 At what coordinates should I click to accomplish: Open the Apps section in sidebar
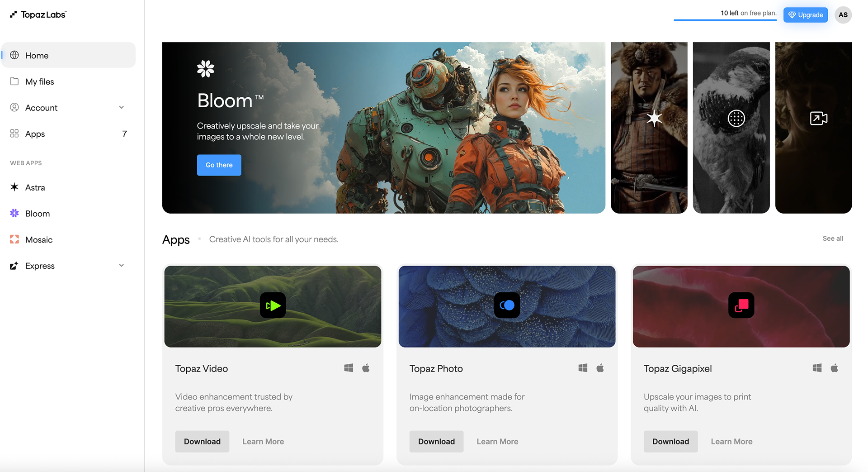tap(69, 133)
